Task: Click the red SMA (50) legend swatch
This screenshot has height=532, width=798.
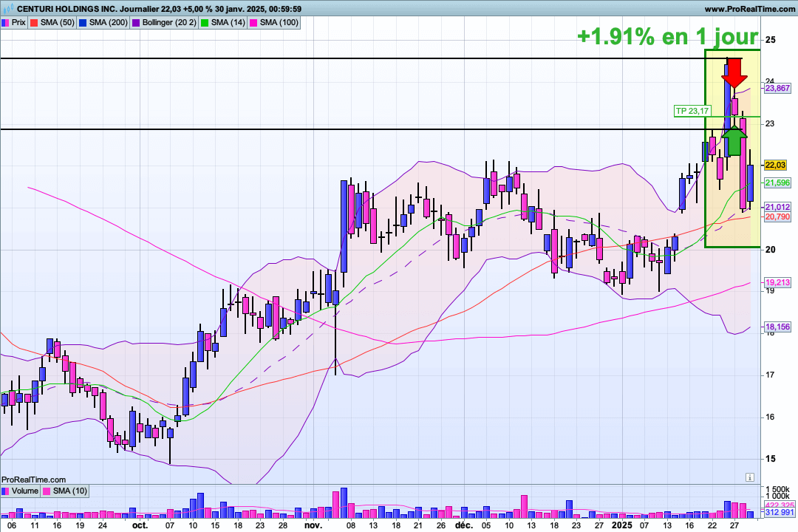Action: tap(33, 22)
